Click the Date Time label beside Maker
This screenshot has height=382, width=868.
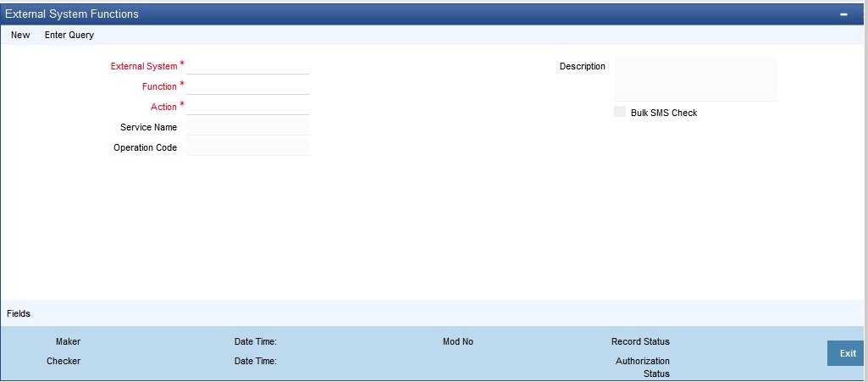coord(255,341)
